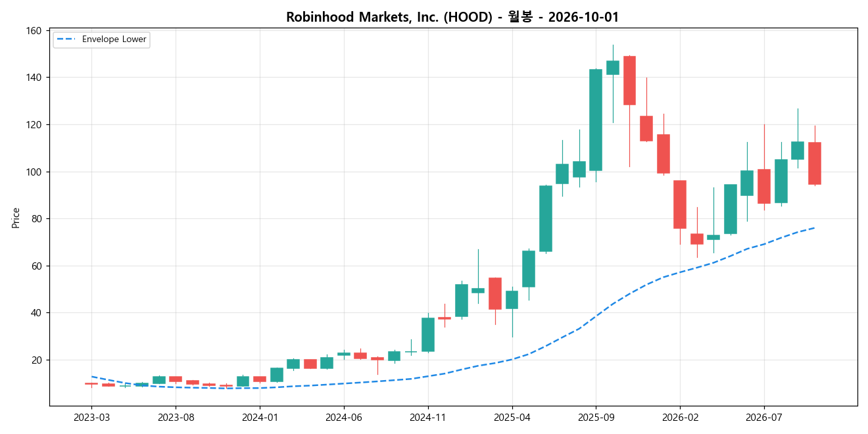The image size is (868, 434).
Task: Click the "Price" y-axis label
Action: click(16, 218)
